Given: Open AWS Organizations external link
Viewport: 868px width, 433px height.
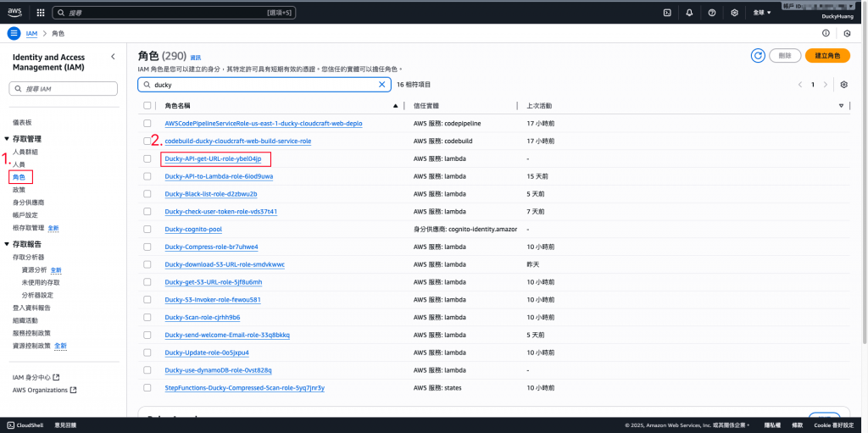Looking at the screenshot, I should pos(44,390).
